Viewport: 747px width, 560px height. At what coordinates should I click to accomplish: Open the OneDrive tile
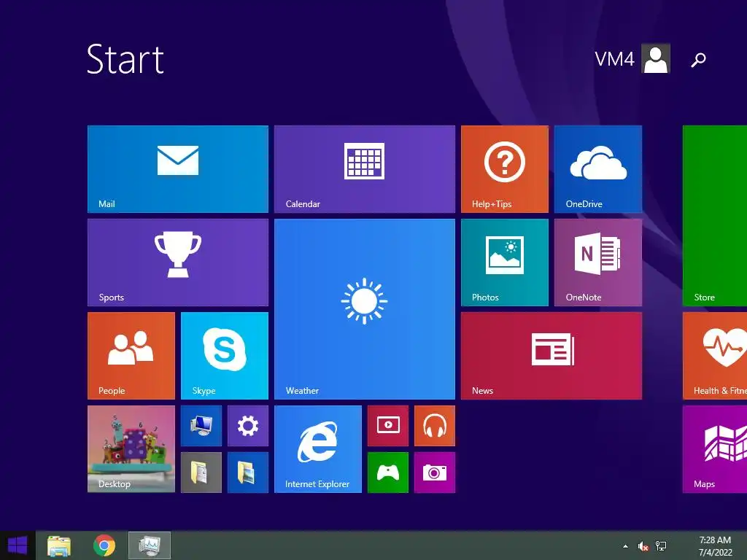click(598, 169)
